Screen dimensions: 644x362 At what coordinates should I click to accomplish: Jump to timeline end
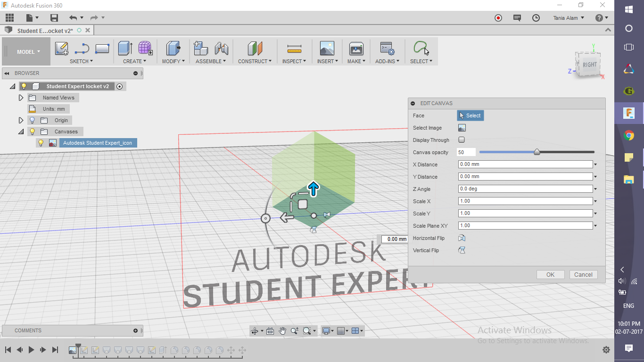55,350
